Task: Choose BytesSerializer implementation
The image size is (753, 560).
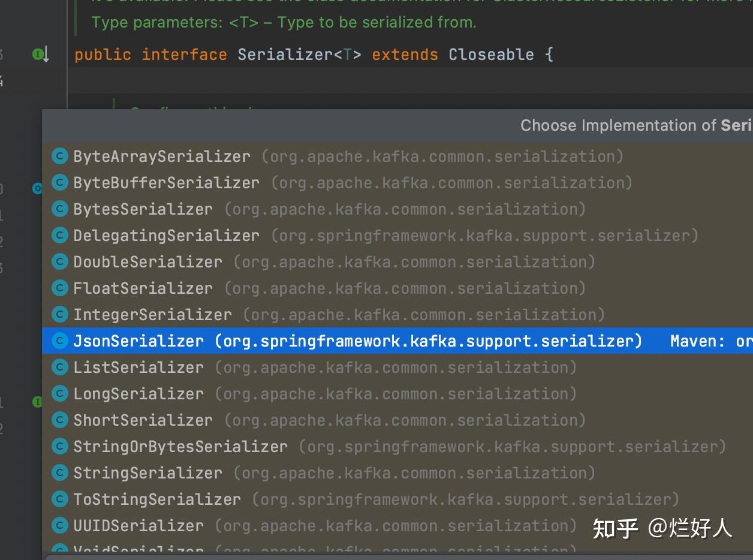Action: [x=143, y=209]
